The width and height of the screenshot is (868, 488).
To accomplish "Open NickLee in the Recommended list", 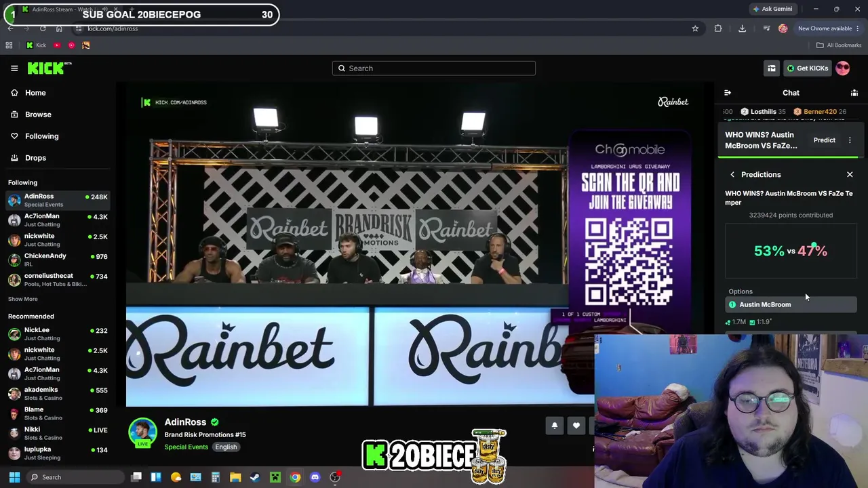I will 58,334.
